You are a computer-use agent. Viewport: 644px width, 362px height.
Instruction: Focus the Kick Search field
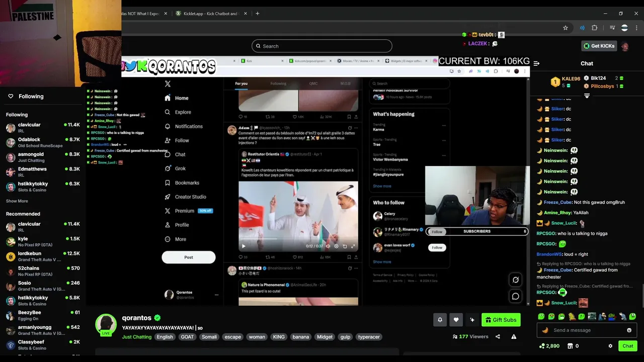click(x=322, y=46)
